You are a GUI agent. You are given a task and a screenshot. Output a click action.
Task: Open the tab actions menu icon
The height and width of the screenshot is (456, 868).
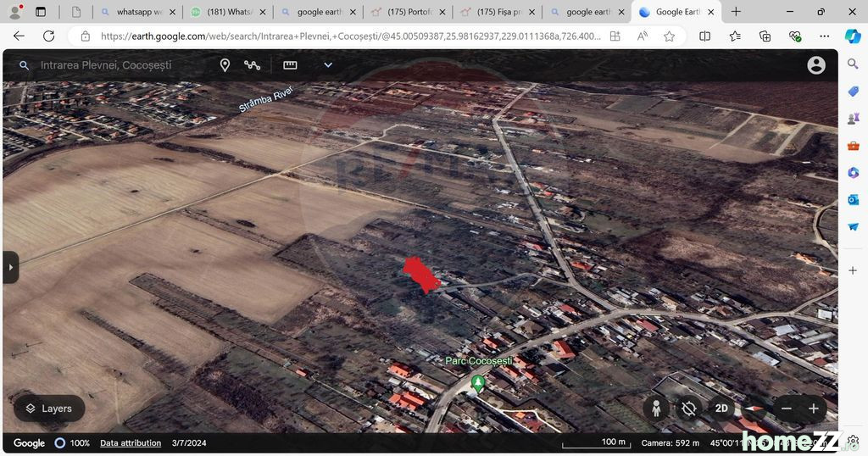41,12
